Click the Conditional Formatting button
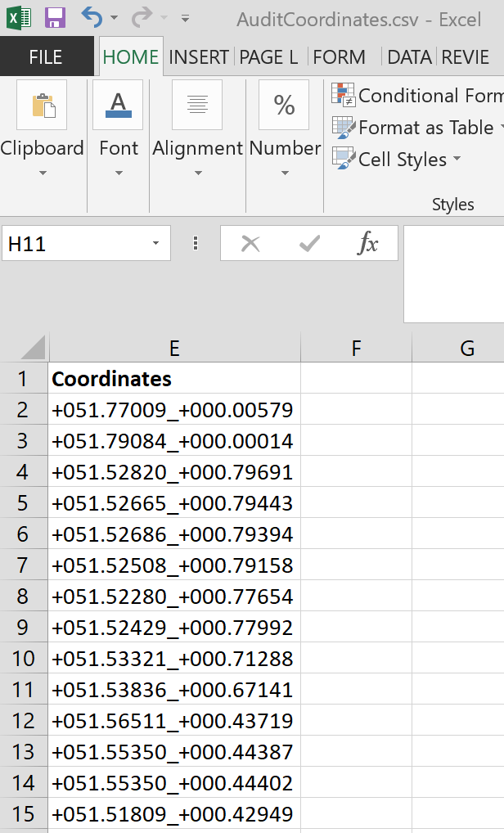The image size is (504, 833). [417, 96]
